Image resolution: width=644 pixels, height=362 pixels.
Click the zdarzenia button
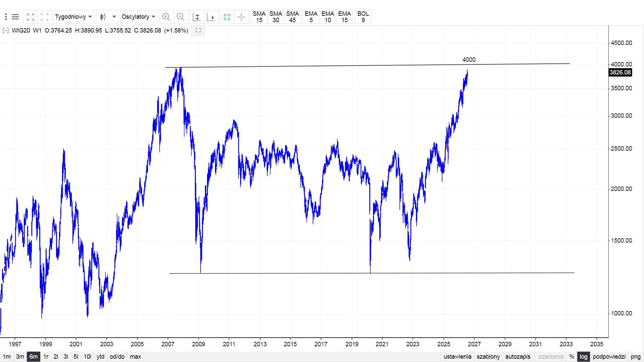pyautogui.click(x=551, y=357)
